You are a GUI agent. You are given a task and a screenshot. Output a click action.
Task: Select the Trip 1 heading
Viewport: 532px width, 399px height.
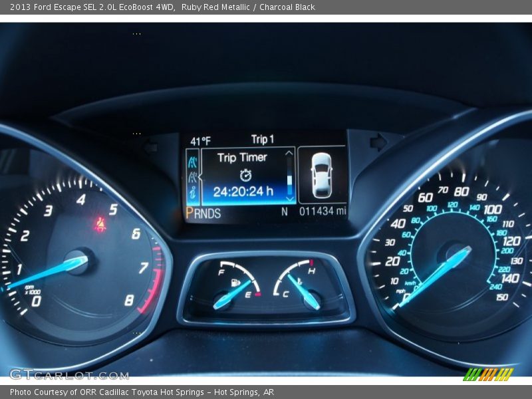(262, 139)
